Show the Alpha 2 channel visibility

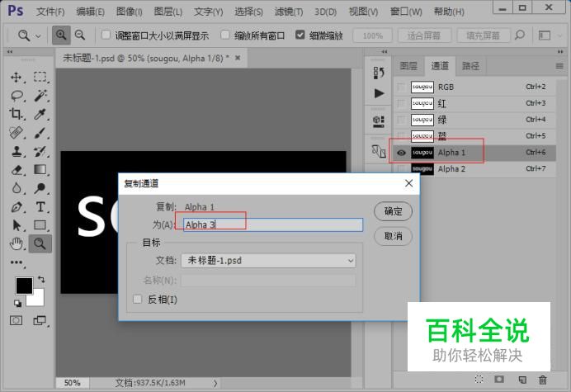point(401,169)
